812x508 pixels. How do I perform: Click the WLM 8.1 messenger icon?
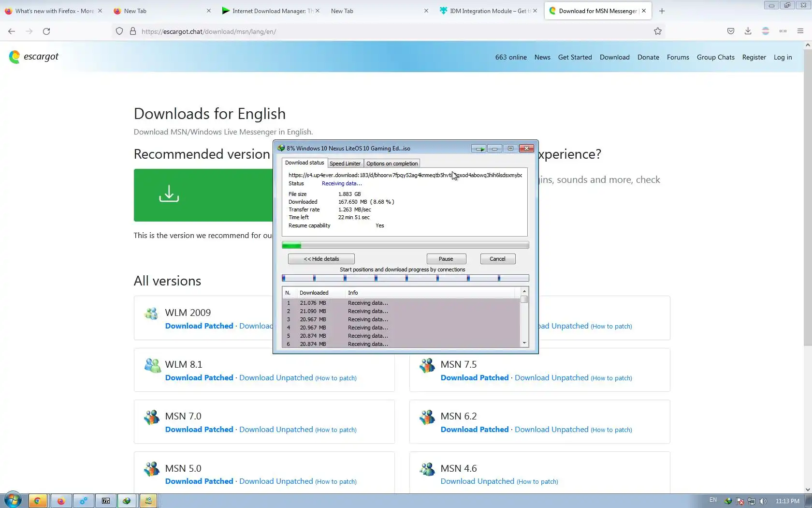[x=152, y=365]
